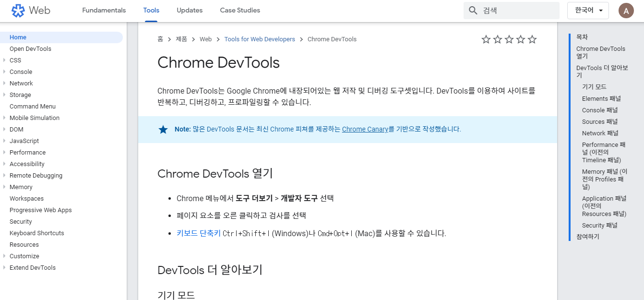Open Tools for Web Developers breadcrumb
Image resolution: width=644 pixels, height=300 pixels.
[x=260, y=39]
